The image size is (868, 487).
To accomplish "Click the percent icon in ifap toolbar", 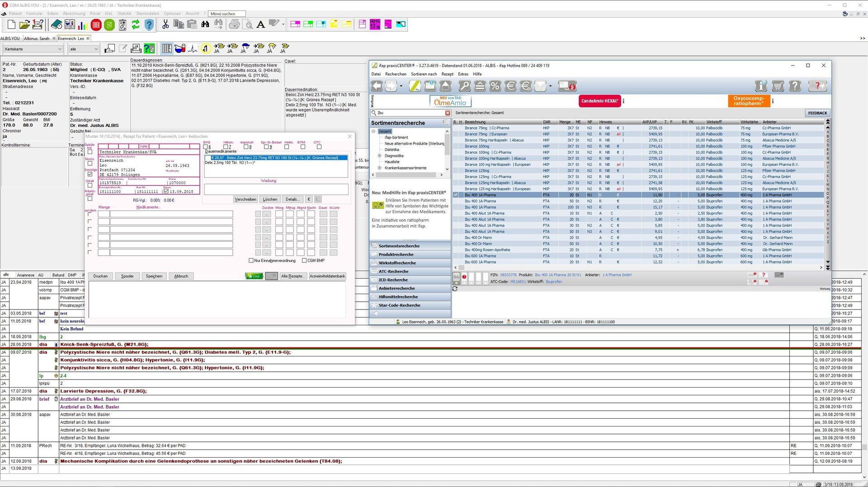I will click(x=495, y=86).
